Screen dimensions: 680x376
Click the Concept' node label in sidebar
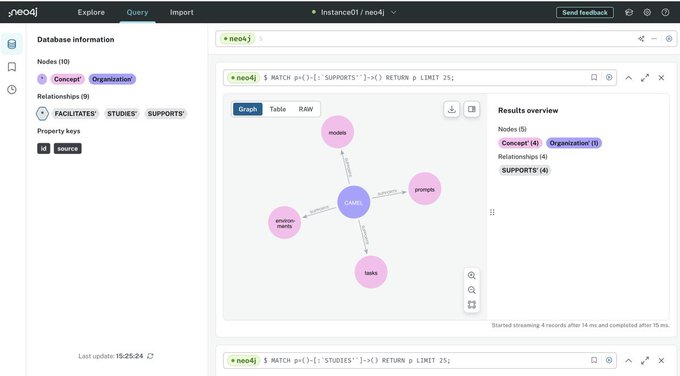click(68, 79)
